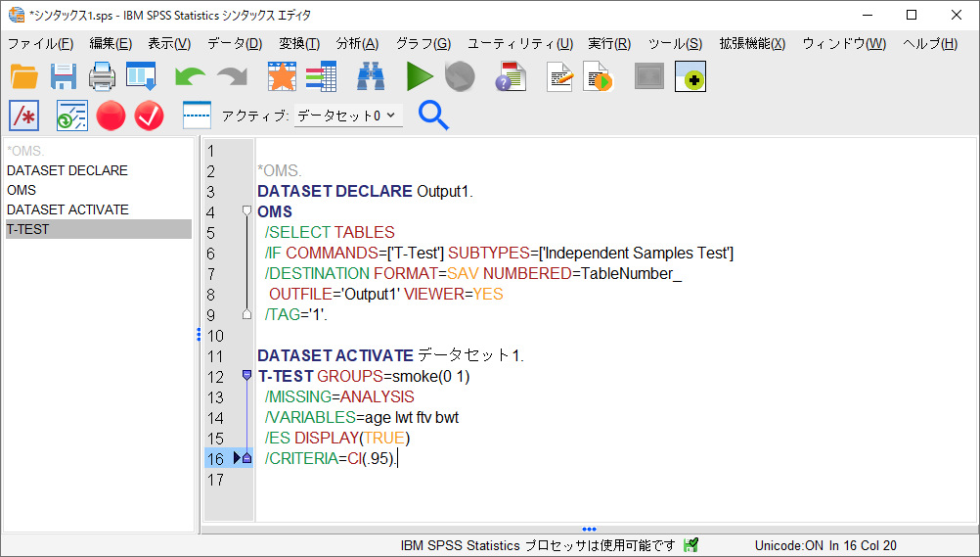Image resolution: width=980 pixels, height=557 pixels.
Task: Open the ウィンドウ(W) menu
Action: (844, 44)
